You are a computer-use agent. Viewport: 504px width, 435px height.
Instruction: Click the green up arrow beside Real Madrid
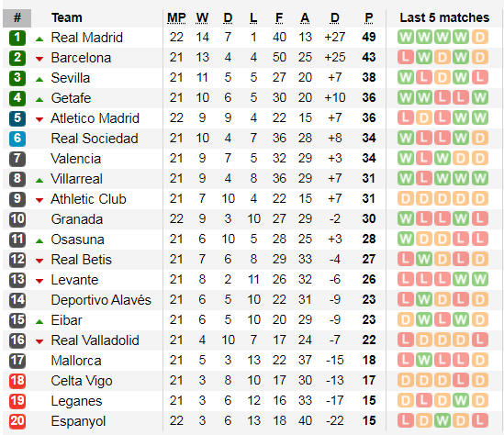(x=39, y=39)
